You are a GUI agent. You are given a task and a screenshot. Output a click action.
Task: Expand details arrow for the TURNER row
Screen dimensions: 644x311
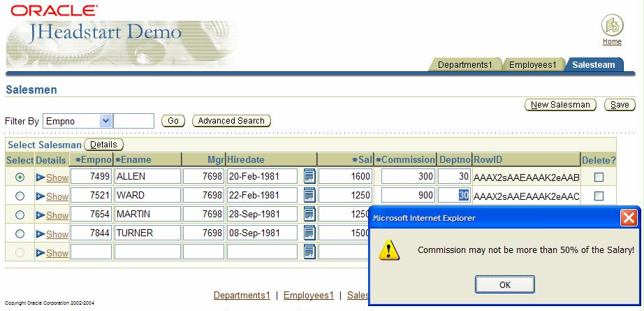(x=41, y=234)
